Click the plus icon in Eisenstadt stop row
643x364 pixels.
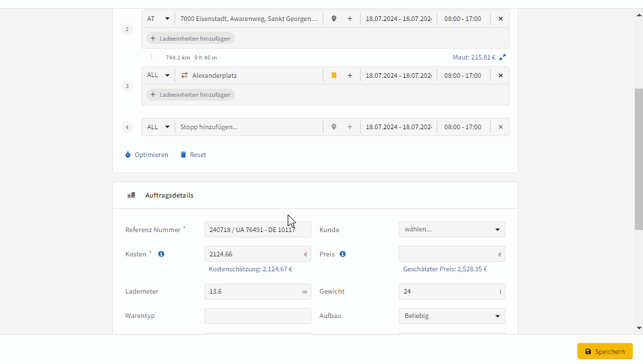[350, 19]
